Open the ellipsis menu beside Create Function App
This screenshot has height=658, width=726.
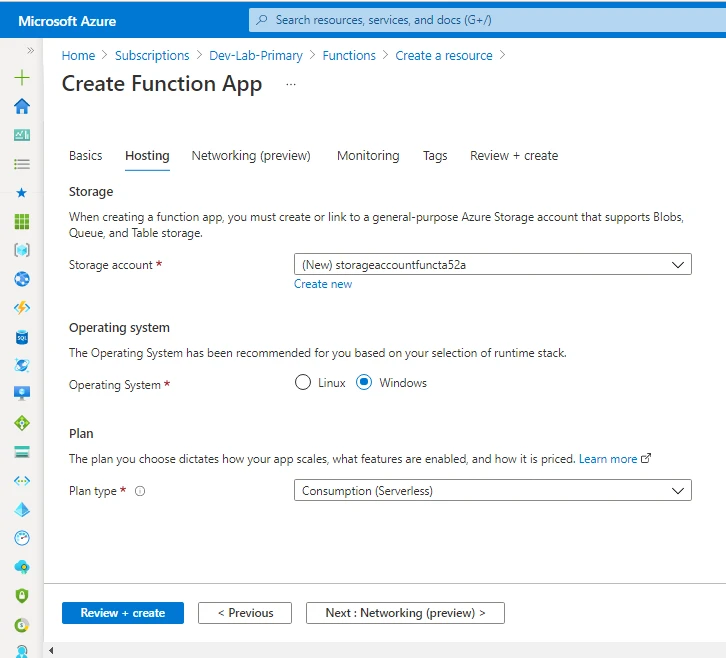(291, 85)
